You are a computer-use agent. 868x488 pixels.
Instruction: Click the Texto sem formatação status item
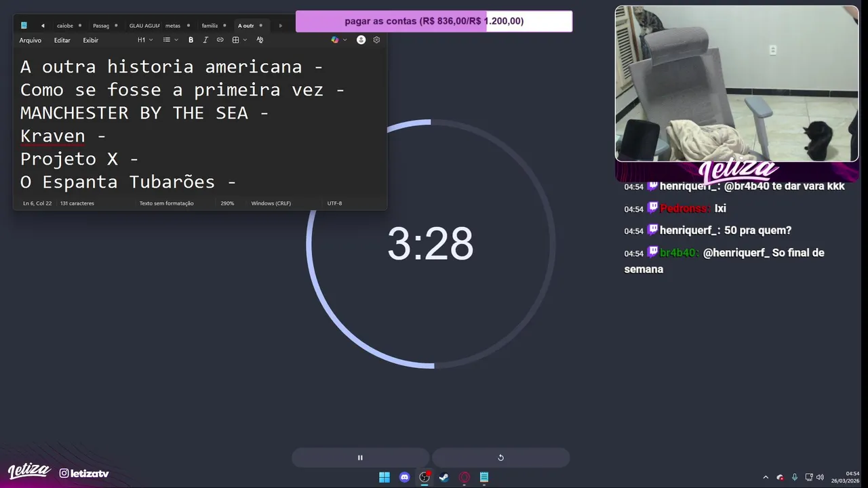pos(167,203)
